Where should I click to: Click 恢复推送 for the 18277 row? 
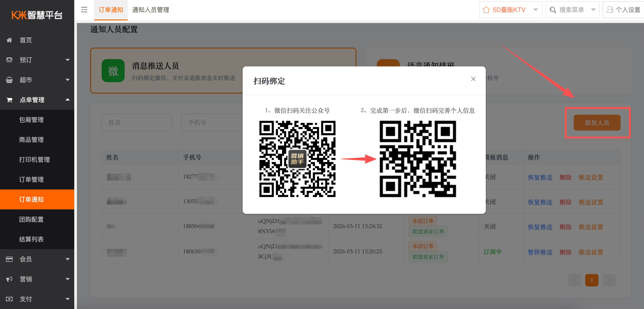coord(540,177)
